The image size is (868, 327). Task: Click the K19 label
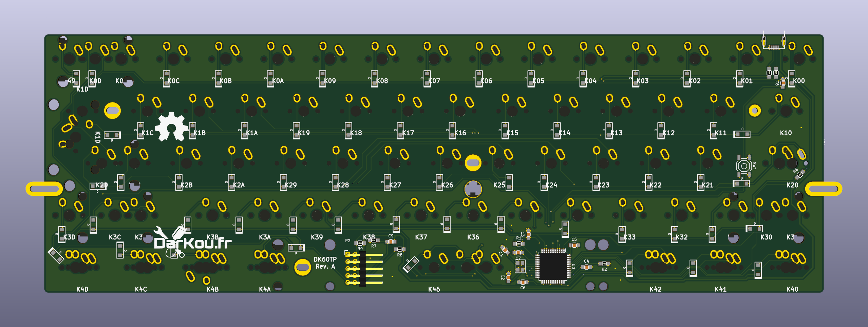(304, 133)
